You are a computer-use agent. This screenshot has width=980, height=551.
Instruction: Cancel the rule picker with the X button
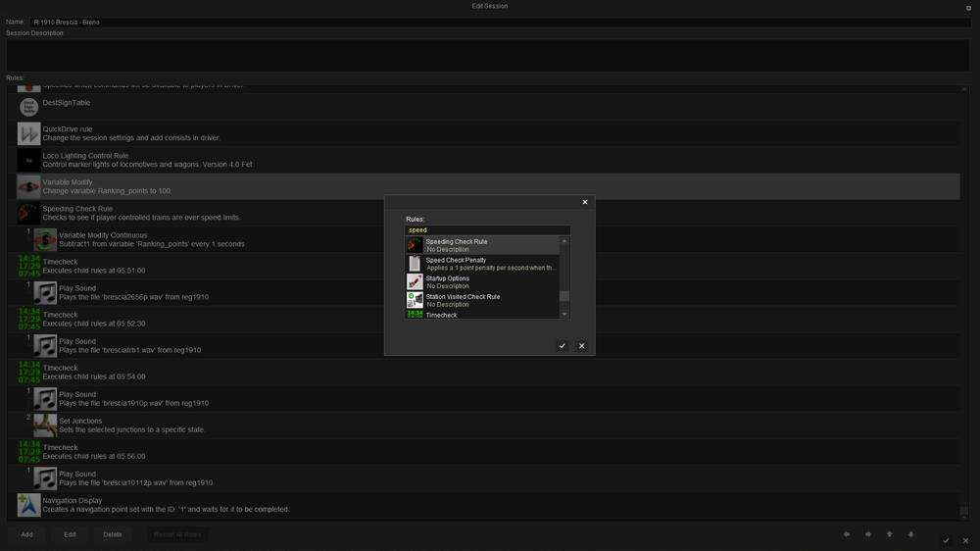(581, 345)
